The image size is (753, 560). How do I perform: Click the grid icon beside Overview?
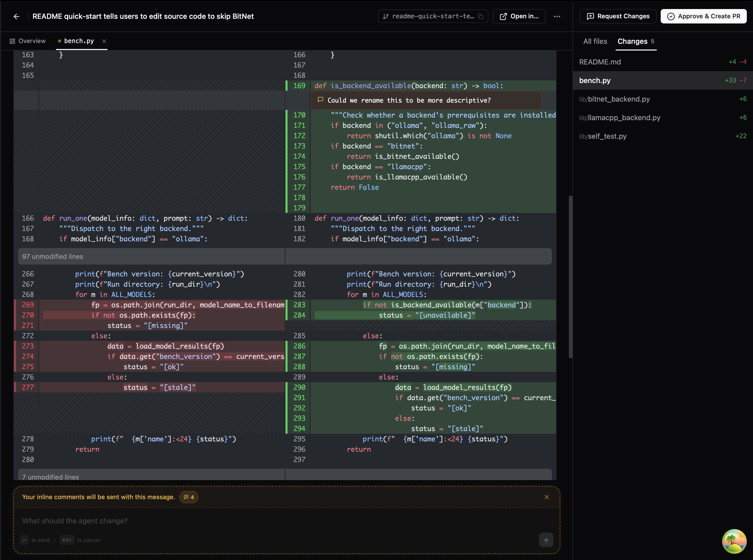[12, 41]
